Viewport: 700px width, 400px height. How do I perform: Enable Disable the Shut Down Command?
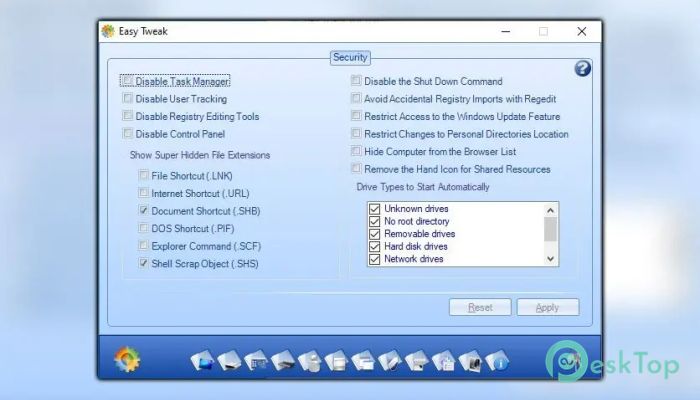point(356,81)
